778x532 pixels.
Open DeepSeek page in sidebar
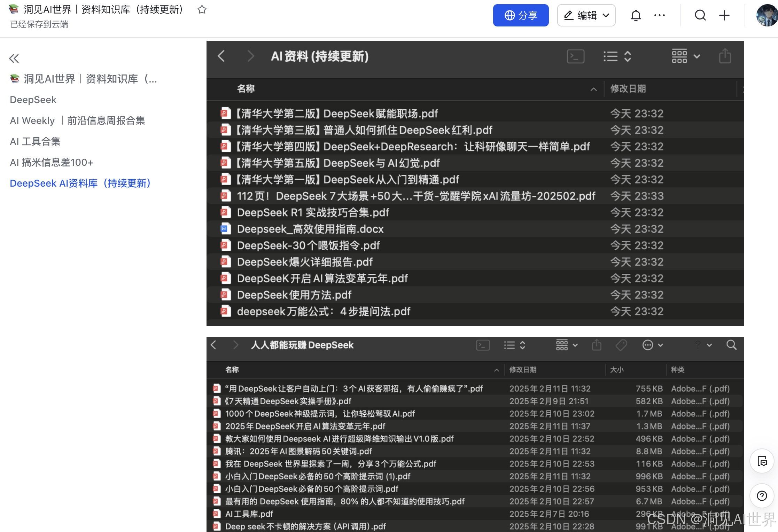click(x=33, y=100)
